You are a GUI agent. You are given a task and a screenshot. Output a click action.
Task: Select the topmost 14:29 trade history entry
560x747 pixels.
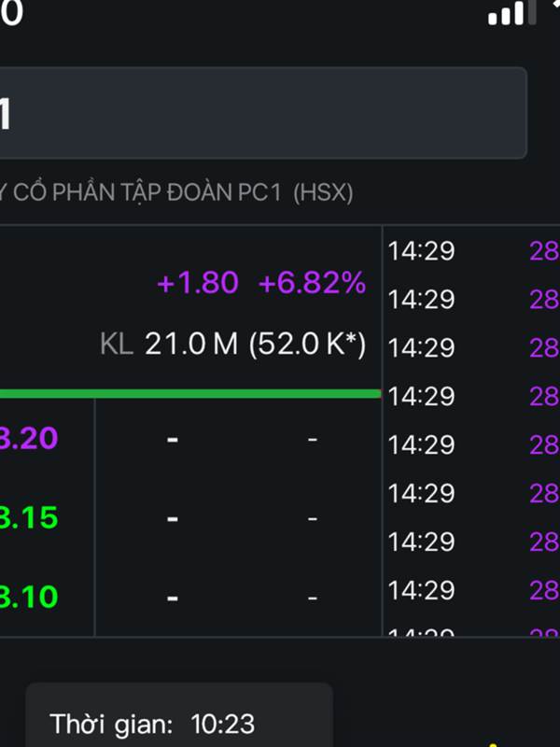(421, 250)
